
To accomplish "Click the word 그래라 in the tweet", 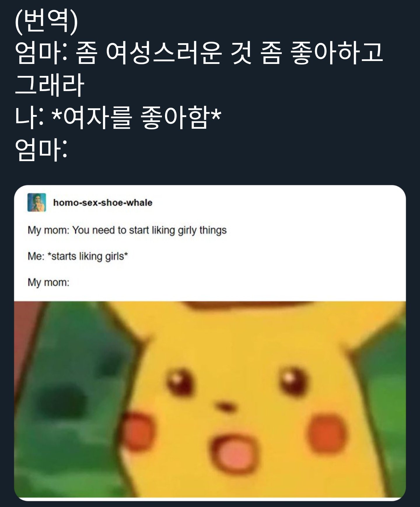I will (50, 85).
